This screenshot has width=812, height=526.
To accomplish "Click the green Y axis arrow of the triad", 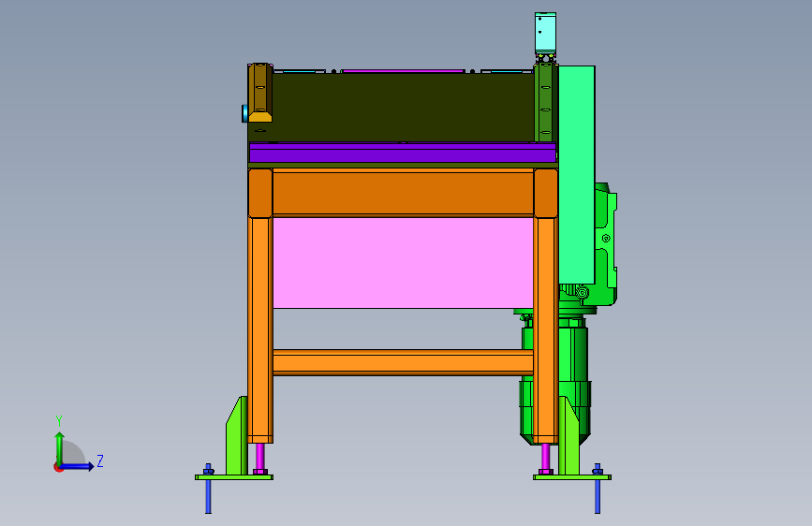I will (59, 447).
